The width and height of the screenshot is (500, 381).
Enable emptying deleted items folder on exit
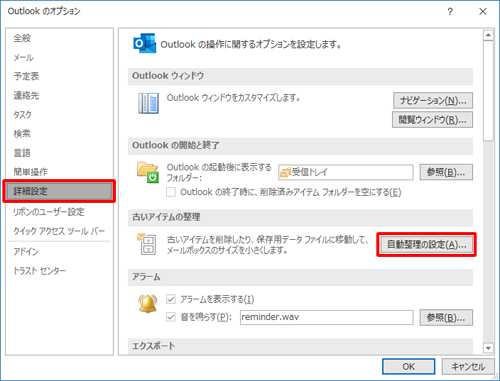[171, 192]
